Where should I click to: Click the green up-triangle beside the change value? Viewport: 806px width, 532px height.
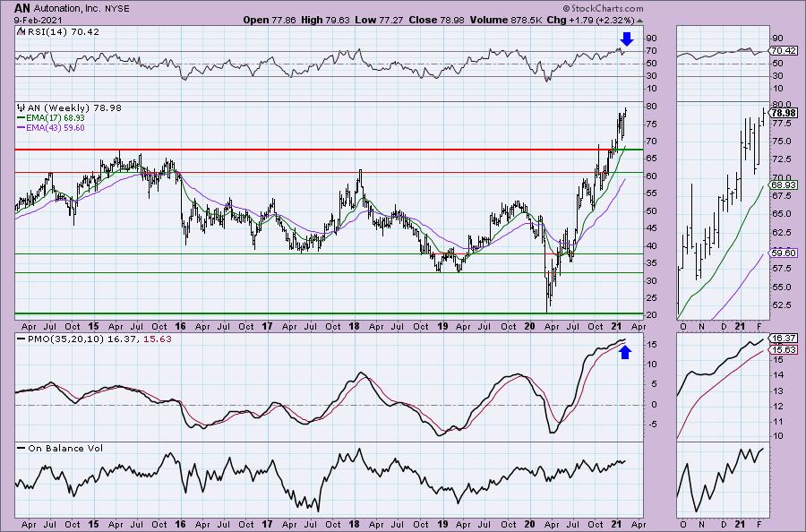(x=639, y=21)
